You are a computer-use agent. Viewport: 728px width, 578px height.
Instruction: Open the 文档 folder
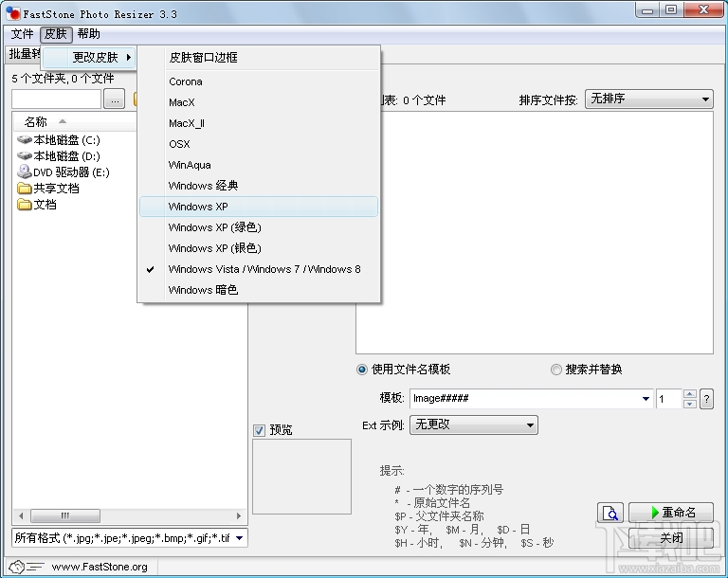(45, 205)
